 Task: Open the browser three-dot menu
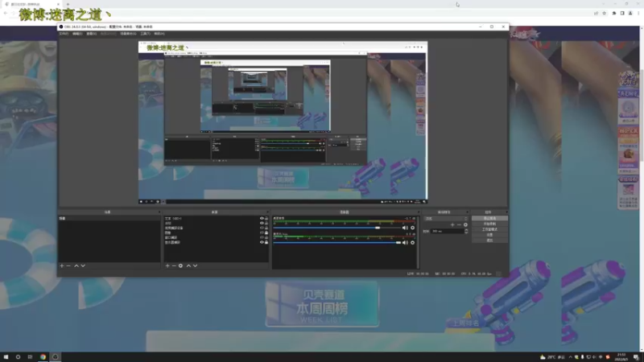point(638,13)
